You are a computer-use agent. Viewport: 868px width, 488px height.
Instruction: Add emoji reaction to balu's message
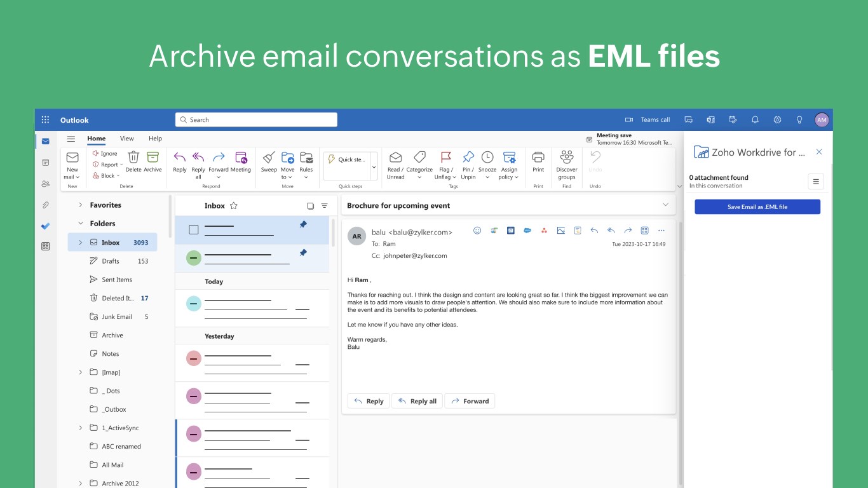point(477,231)
